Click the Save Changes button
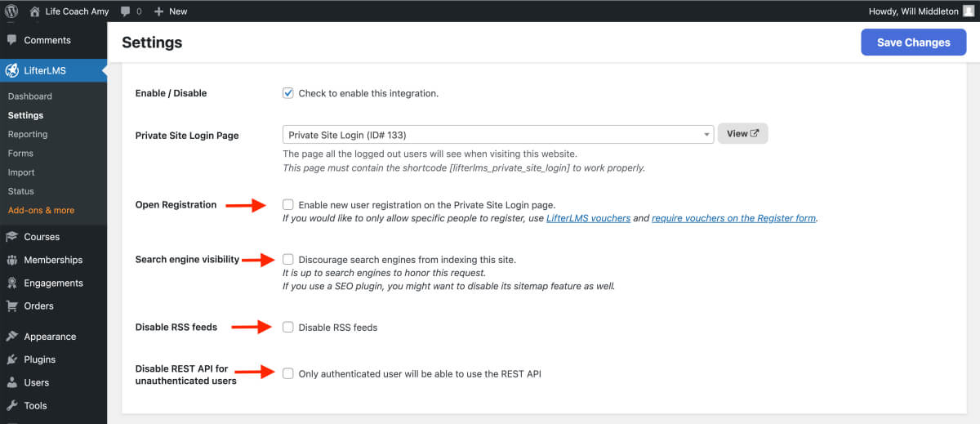The width and height of the screenshot is (980, 424). [x=914, y=42]
